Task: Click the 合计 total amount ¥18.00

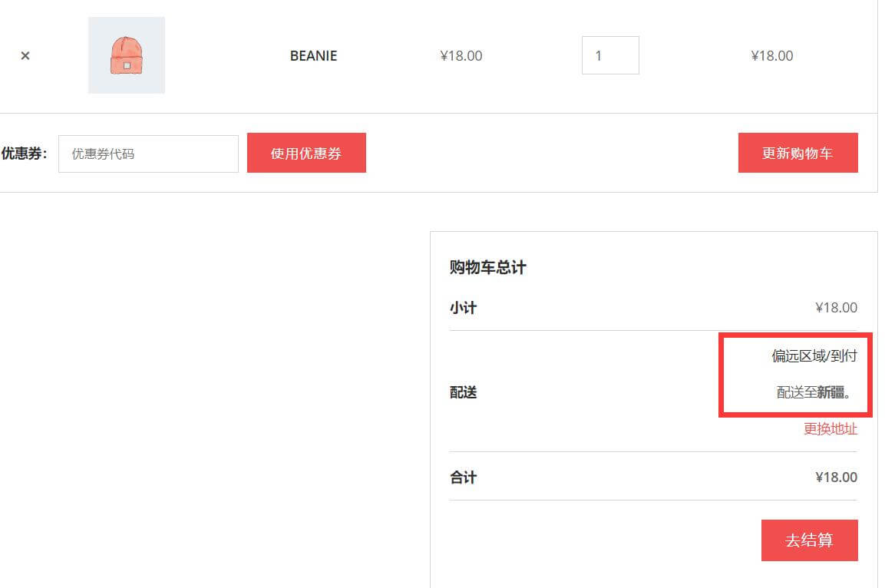Action: [x=836, y=477]
